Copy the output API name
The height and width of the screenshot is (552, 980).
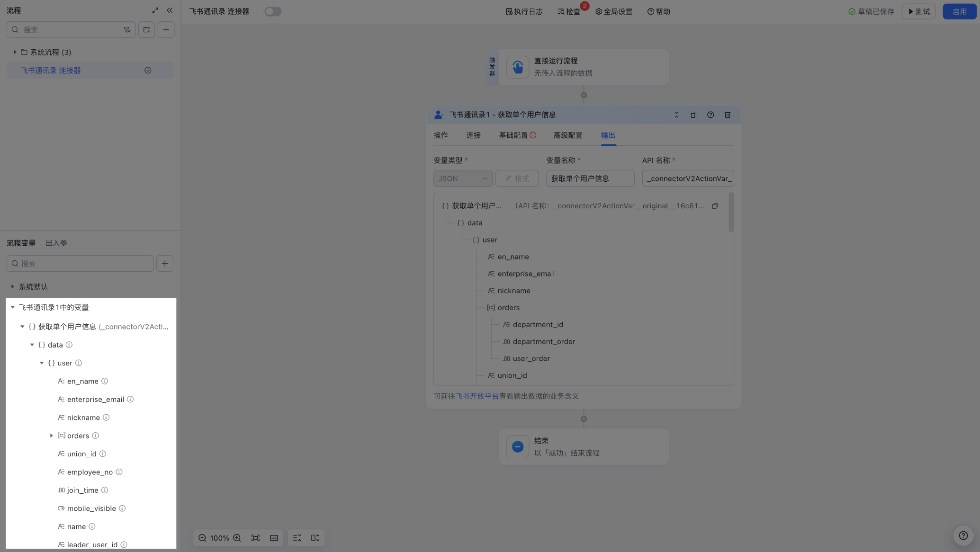click(x=715, y=206)
